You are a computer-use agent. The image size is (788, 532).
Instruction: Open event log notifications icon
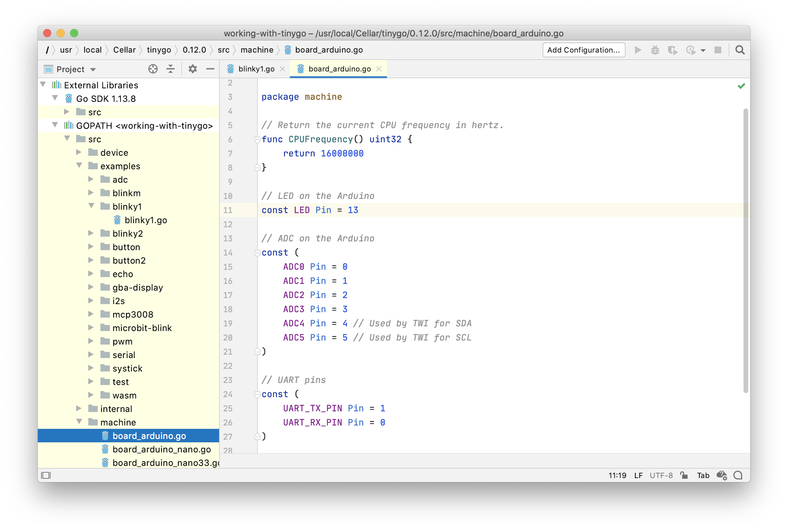(x=738, y=475)
